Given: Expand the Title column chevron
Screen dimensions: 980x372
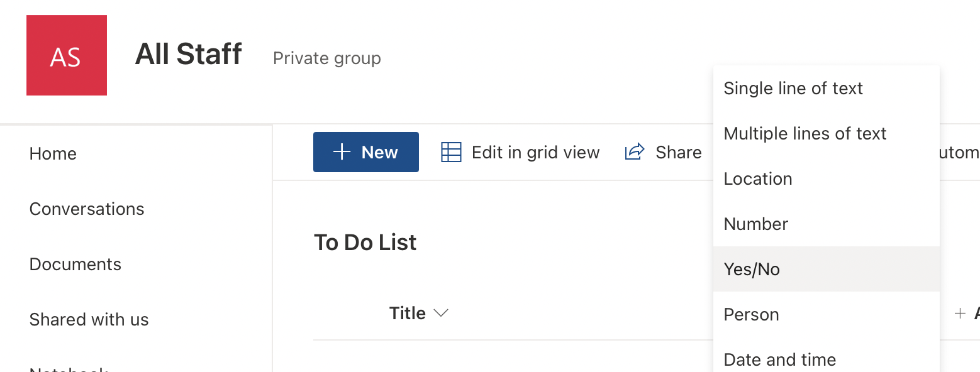Looking at the screenshot, I should click(x=442, y=313).
